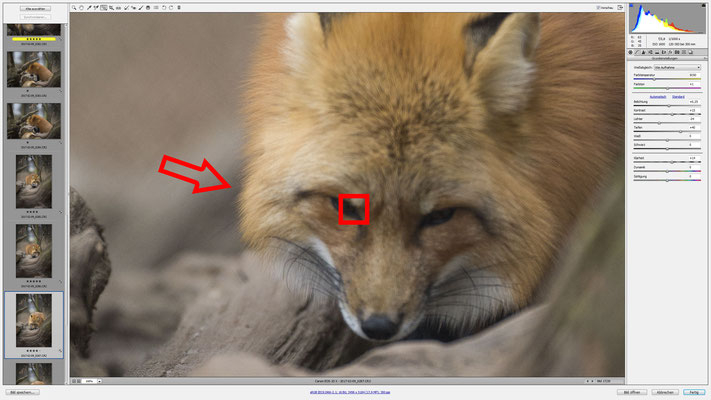Open workflow options link at bottom

[x=350, y=392]
